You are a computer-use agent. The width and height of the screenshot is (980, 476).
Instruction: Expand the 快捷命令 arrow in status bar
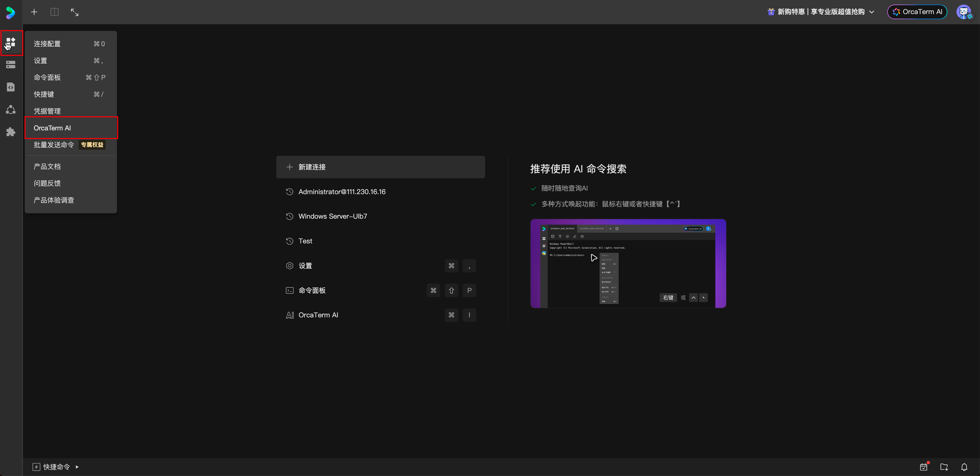click(x=77, y=467)
